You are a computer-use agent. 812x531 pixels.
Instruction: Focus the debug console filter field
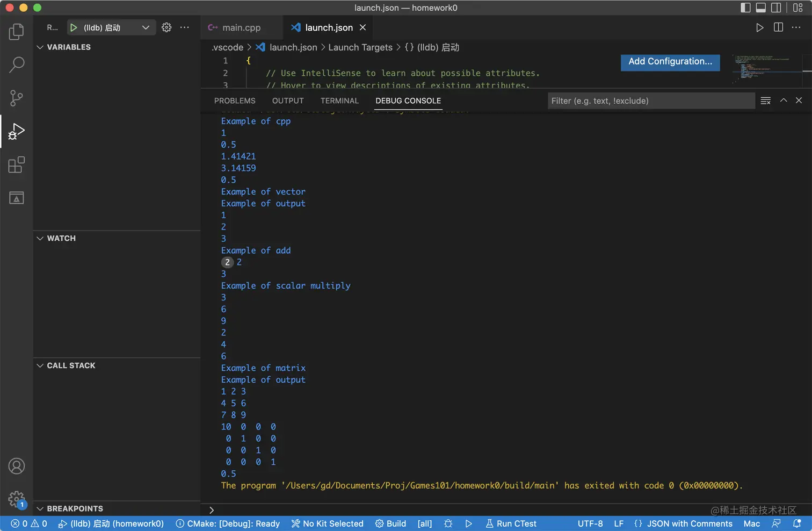tap(650, 101)
